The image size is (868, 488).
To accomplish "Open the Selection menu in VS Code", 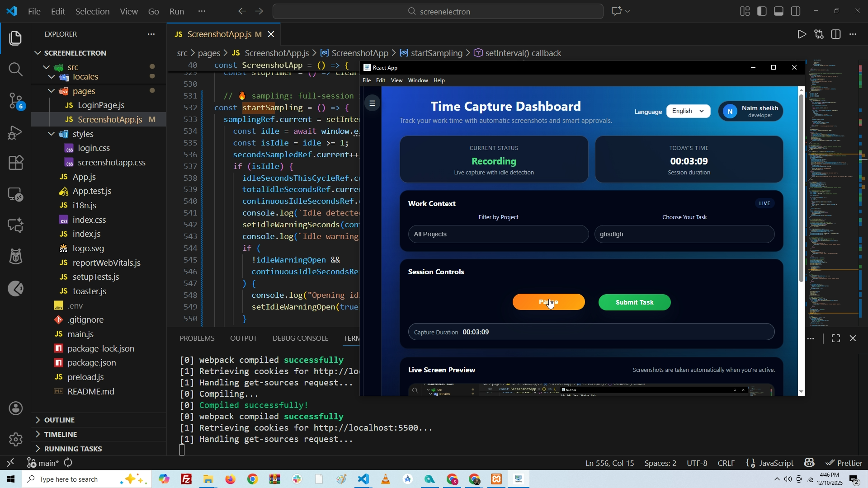I will pos(92,11).
